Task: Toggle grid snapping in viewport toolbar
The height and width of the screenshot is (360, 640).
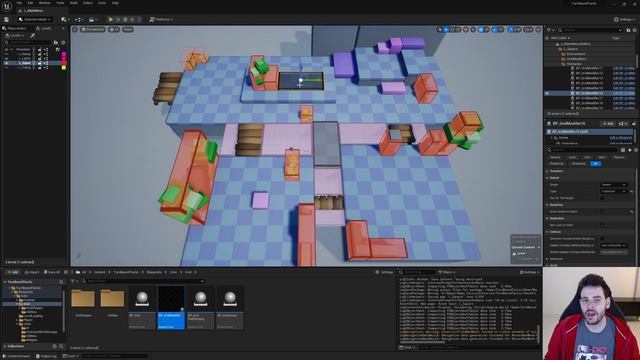Action: click(x=481, y=30)
